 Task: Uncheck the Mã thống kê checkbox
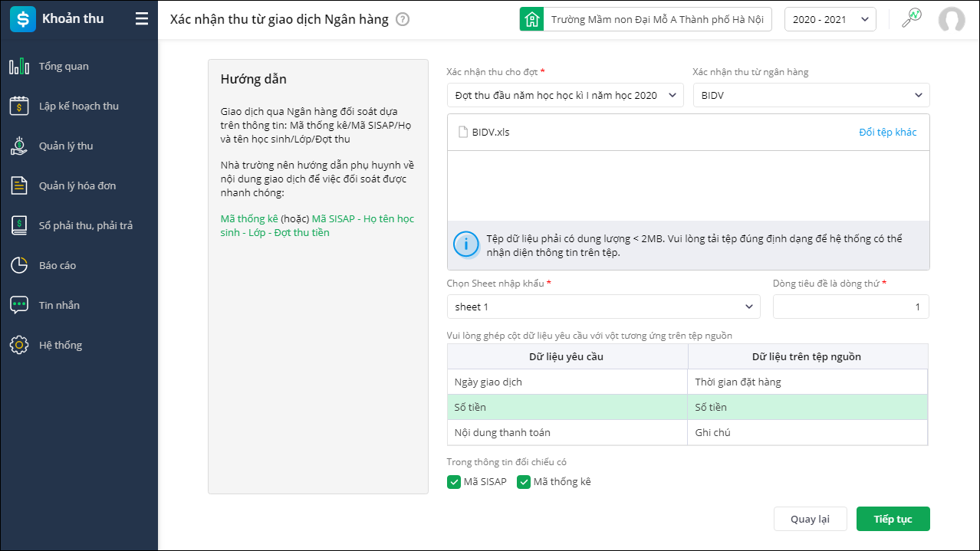tap(524, 482)
